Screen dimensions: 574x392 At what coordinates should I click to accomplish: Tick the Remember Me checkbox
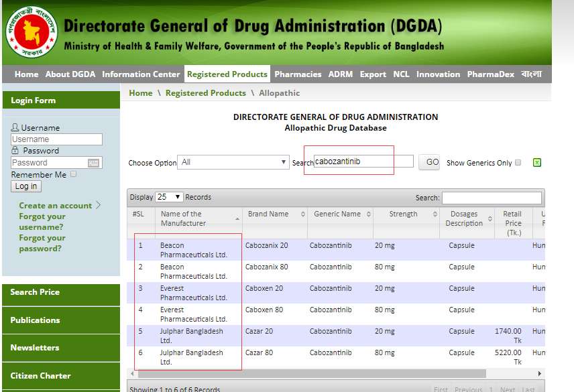pos(74,174)
